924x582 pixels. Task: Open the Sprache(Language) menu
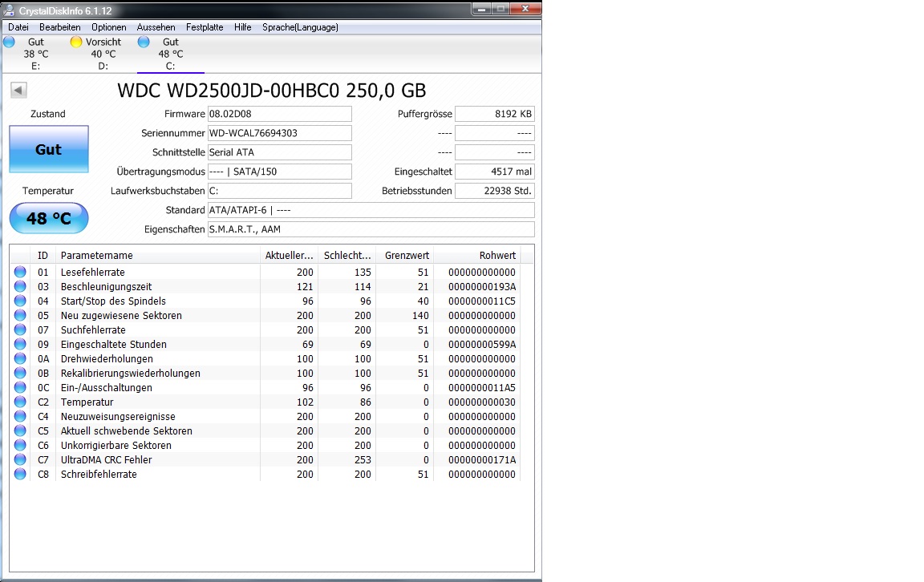pos(301,27)
